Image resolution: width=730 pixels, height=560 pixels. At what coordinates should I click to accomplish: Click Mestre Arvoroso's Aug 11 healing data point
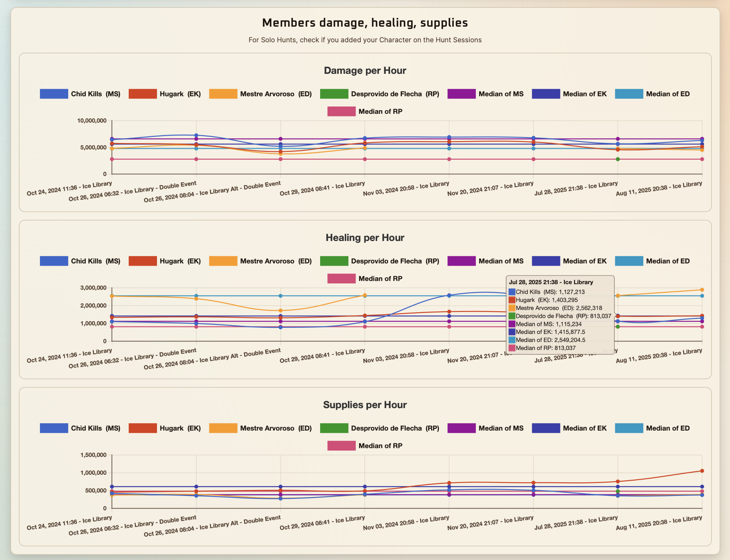pyautogui.click(x=702, y=290)
